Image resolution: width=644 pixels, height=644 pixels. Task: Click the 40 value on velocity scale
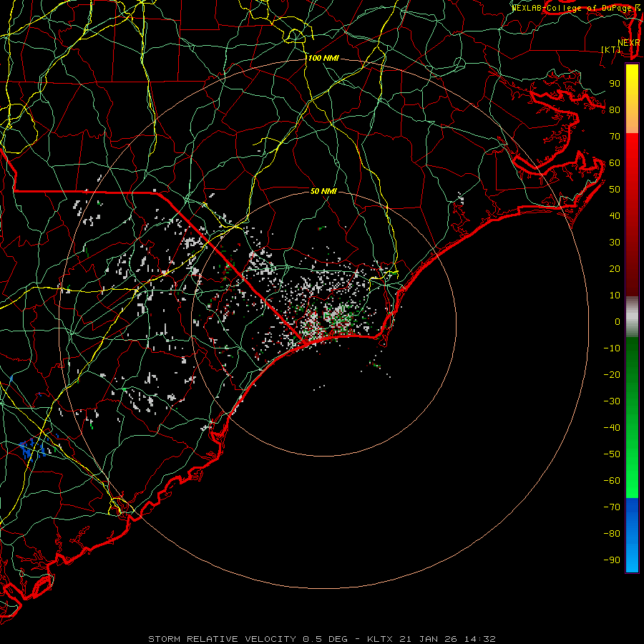pos(615,215)
